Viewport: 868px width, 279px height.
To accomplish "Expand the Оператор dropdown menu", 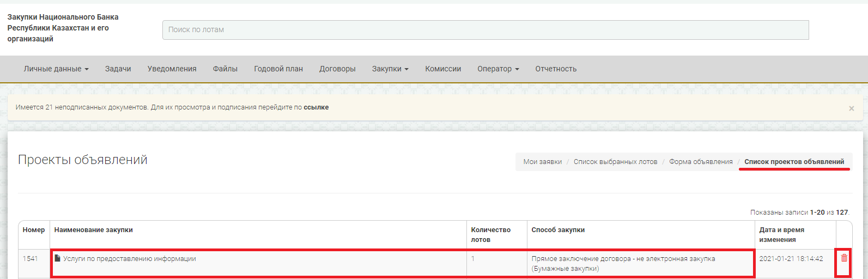I will click(498, 69).
